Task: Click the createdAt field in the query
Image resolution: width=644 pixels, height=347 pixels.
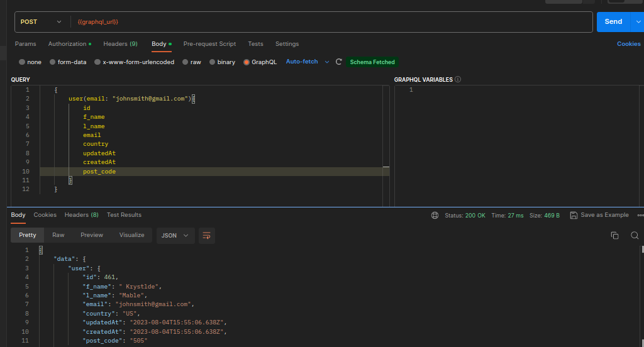Action: [x=99, y=162]
